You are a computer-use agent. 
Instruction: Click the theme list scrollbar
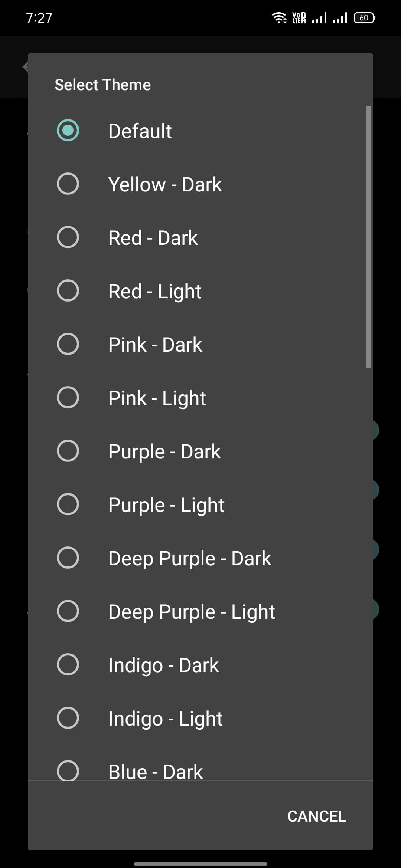tap(369, 237)
